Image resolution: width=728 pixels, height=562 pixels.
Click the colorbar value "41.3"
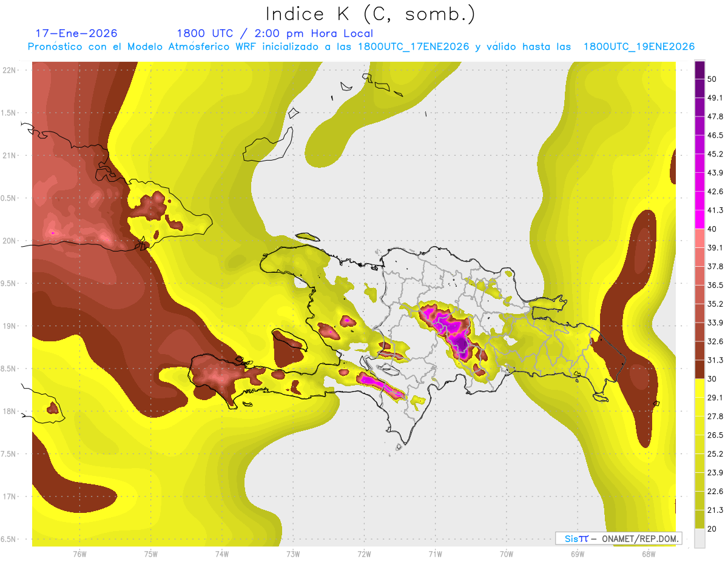pyautogui.click(x=715, y=210)
